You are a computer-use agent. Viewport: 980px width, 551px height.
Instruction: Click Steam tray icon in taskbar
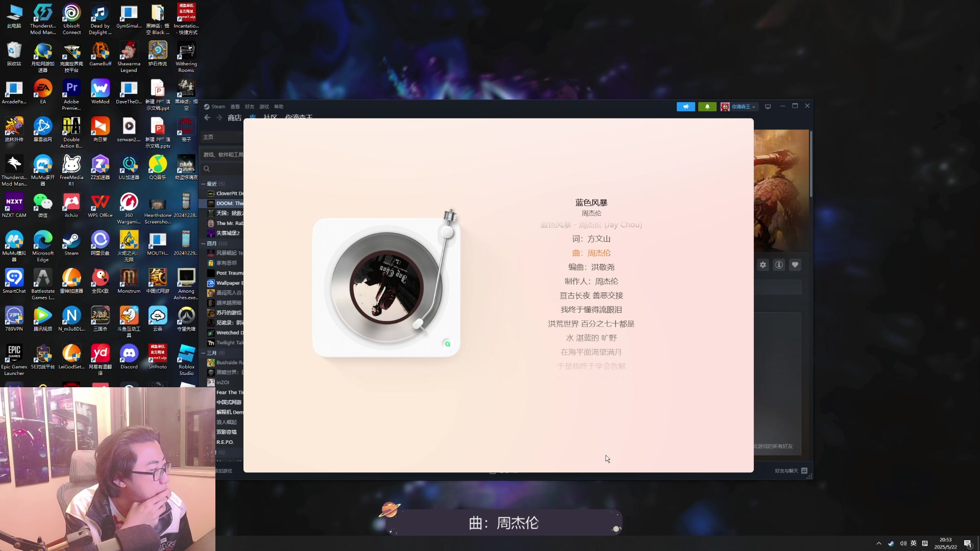coord(891,543)
